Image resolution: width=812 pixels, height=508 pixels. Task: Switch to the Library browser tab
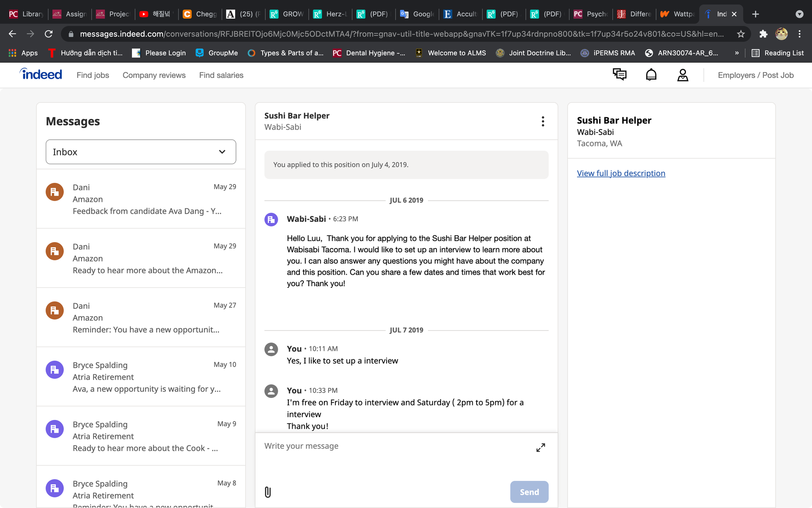click(26, 14)
